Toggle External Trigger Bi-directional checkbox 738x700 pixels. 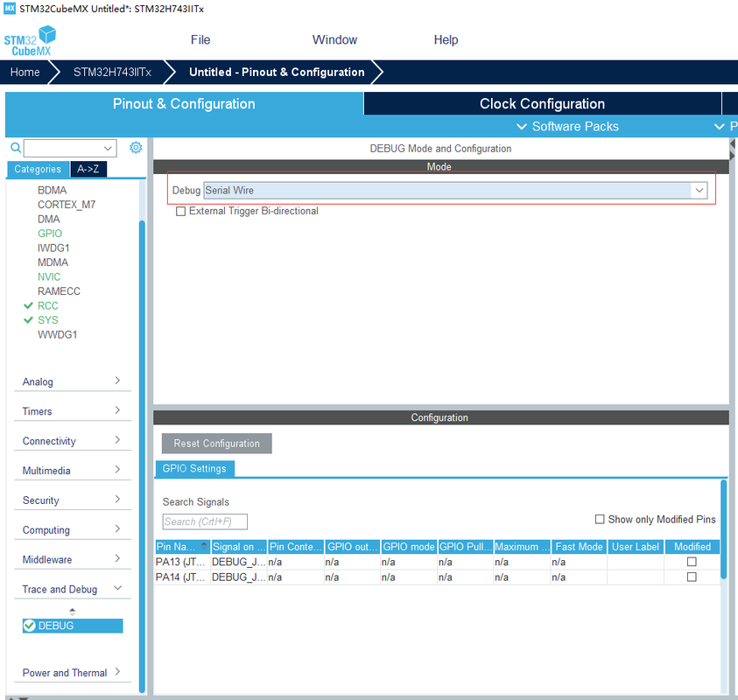pyautogui.click(x=180, y=211)
